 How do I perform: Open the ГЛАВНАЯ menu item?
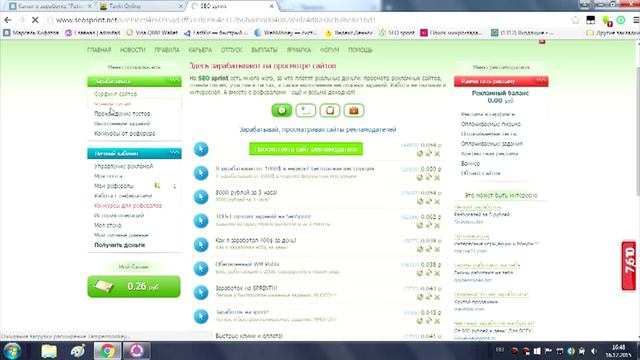coord(99,50)
